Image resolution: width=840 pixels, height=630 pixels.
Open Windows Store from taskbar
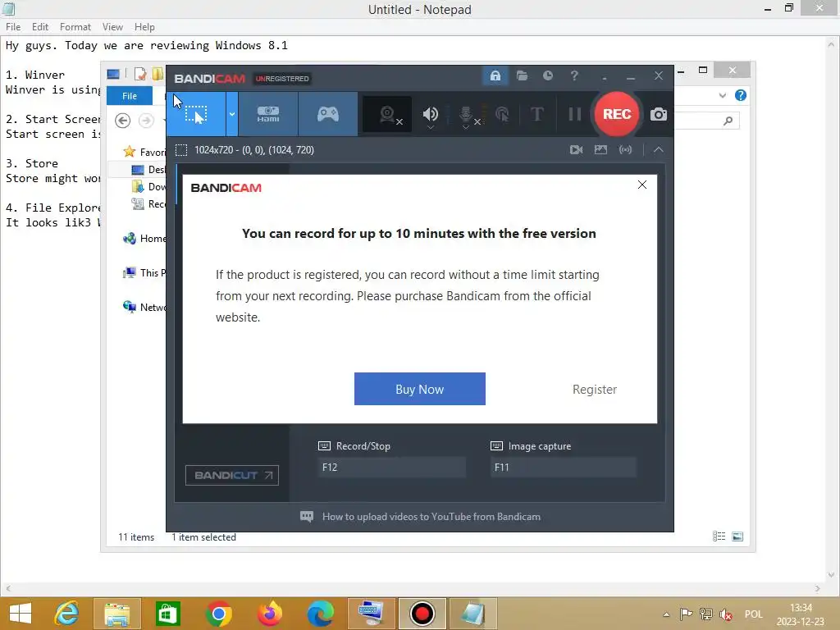pos(167,614)
